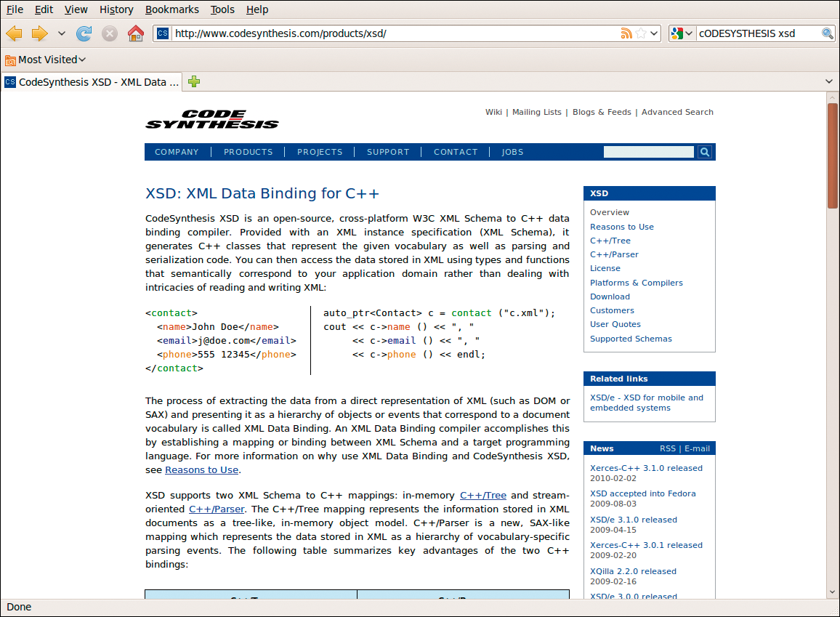Open the Help menu
Viewport: 840px width, 617px height.
coord(257,9)
